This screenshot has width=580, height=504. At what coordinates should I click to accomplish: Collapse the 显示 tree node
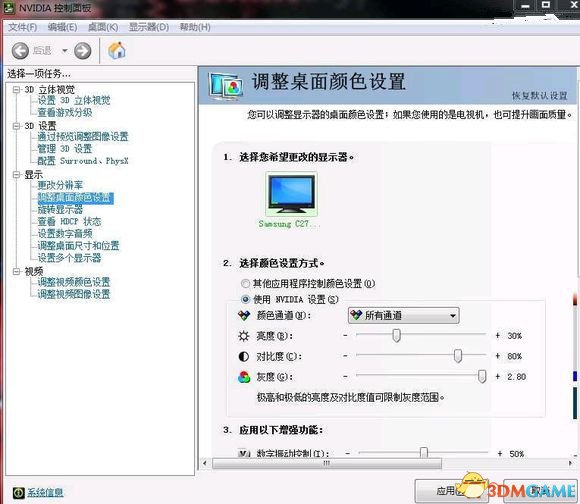[16, 174]
